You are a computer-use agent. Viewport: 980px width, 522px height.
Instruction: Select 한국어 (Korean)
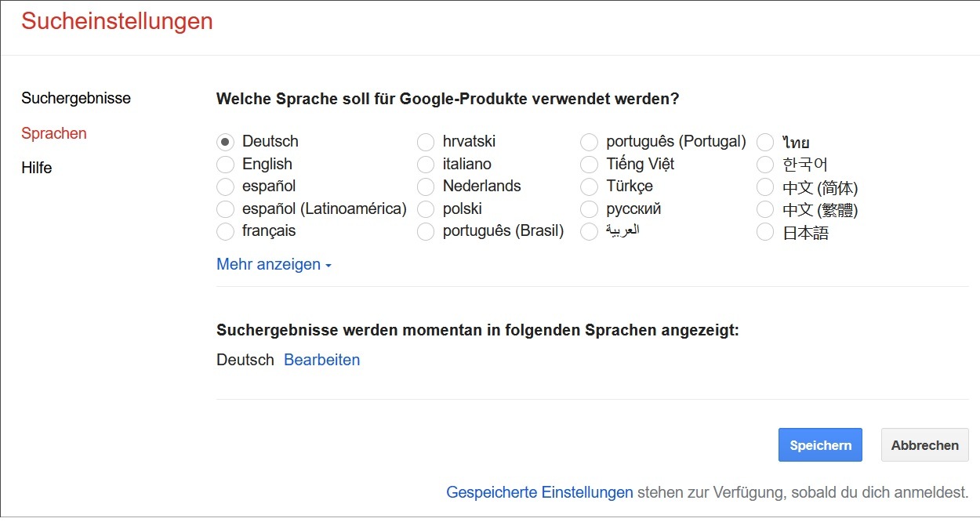765,164
